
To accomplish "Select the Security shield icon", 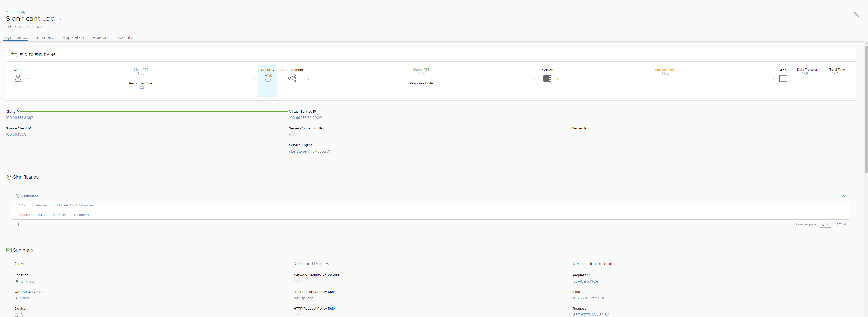I will [x=268, y=78].
